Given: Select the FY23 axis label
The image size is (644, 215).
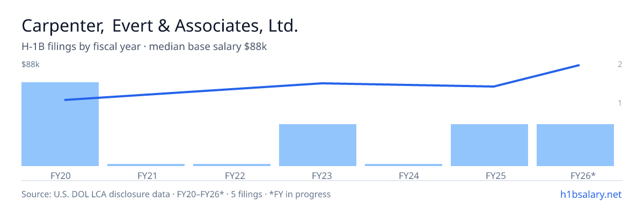Looking at the screenshot, I should [x=318, y=175].
